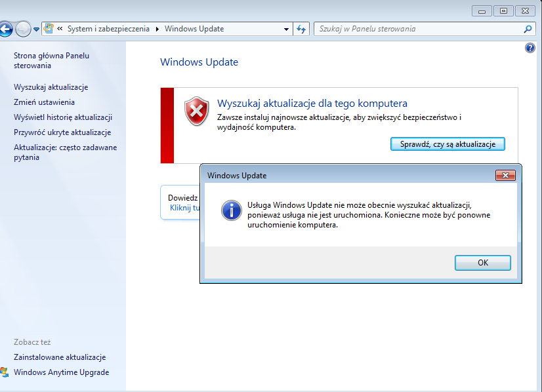Open the recent pages dropdown arrow
542x392 pixels.
pos(36,29)
